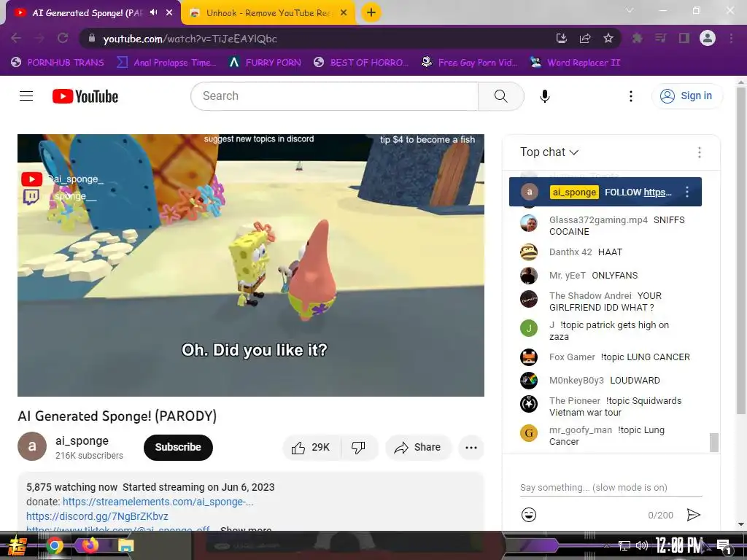Click Glassa372gaming.mp4 chat username

tap(598, 220)
